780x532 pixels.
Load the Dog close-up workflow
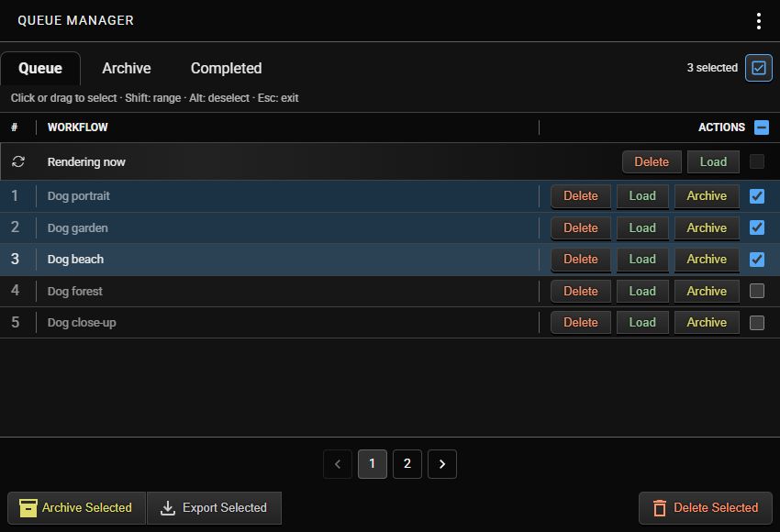[642, 323]
